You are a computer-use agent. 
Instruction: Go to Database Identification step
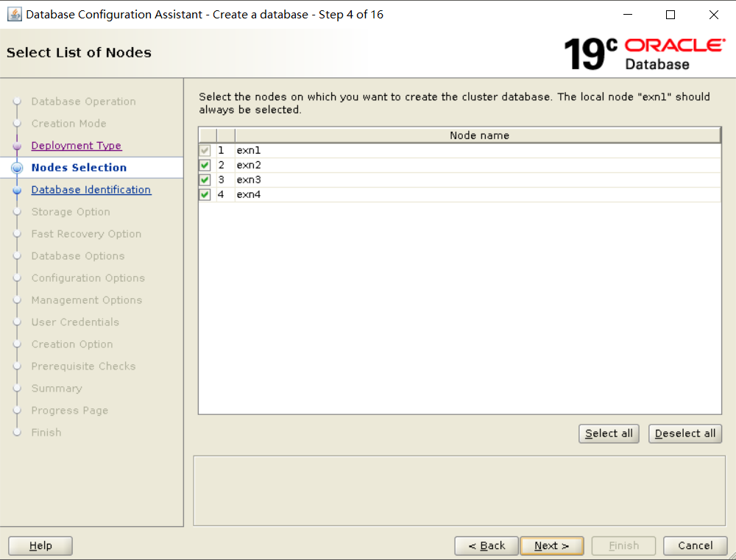point(91,190)
